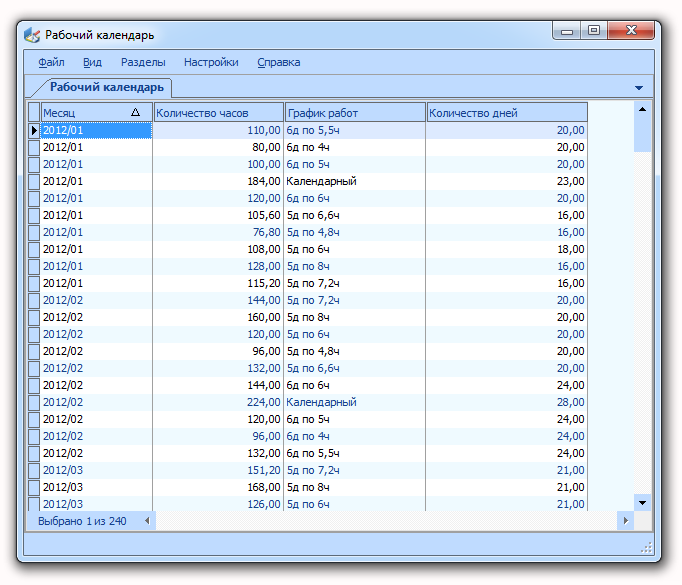Select the row marker for 2012/01 100,00
This screenshot has width=682, height=585.
[x=34, y=164]
